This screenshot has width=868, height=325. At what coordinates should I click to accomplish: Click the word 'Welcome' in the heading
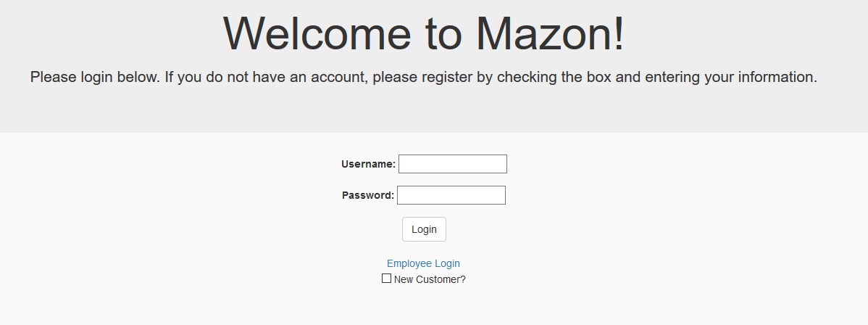(x=317, y=33)
